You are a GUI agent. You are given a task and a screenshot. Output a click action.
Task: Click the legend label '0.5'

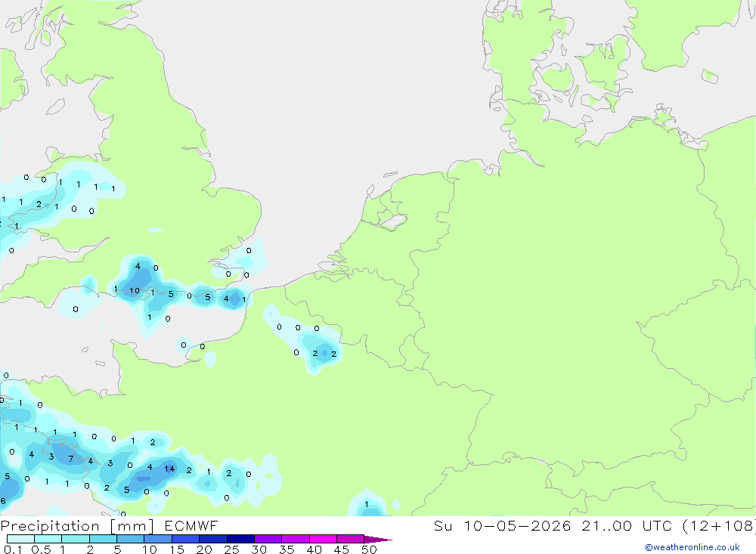(x=41, y=549)
